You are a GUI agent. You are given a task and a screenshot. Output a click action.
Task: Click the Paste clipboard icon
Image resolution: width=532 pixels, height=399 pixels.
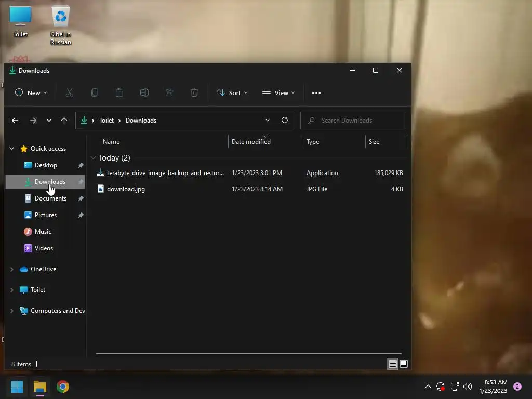119,92
